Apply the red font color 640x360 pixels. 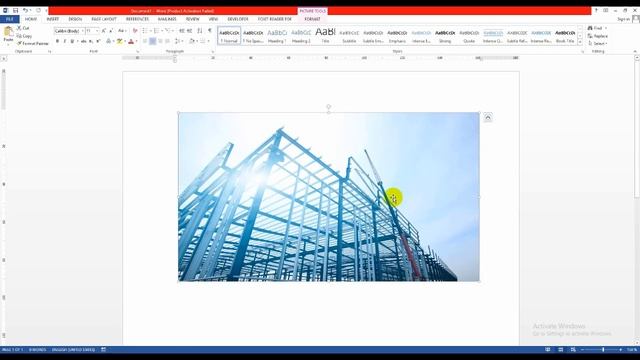[131, 41]
